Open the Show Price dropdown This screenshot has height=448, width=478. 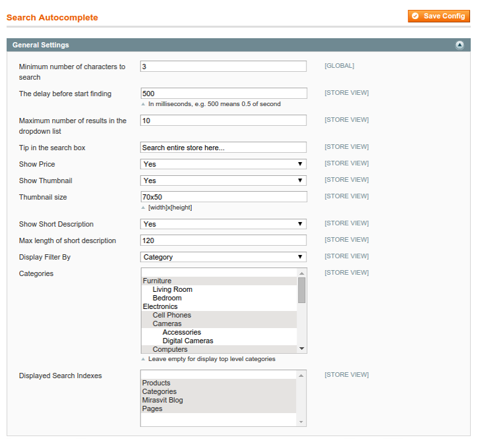click(x=223, y=164)
